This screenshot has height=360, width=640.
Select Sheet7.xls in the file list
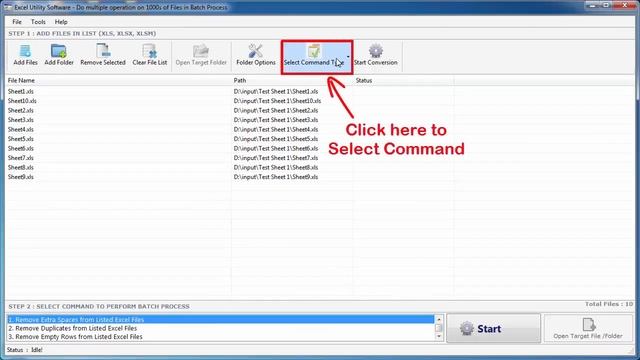(x=20, y=158)
